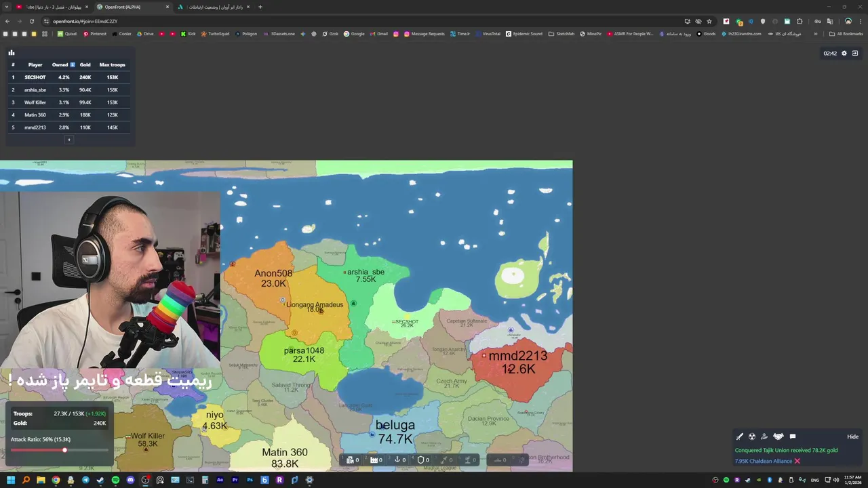
Task: Toggle the leaderboard bar-chart icon
Action: 12,52
